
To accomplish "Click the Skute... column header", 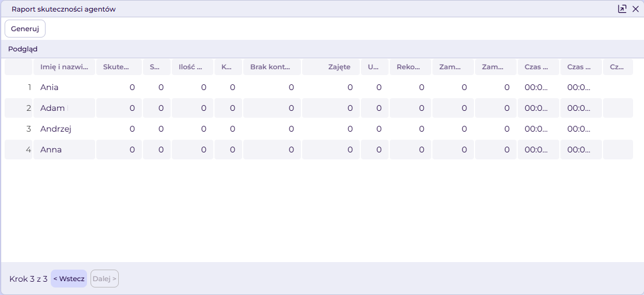I will (x=119, y=67).
